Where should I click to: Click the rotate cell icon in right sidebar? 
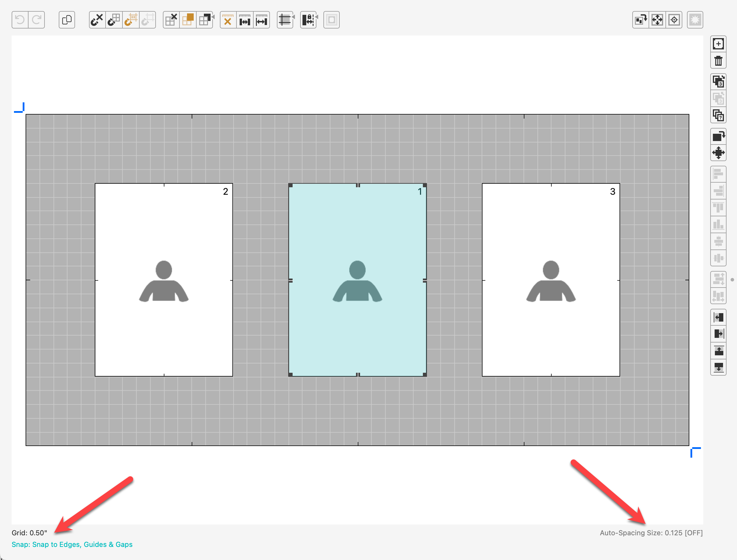718,136
